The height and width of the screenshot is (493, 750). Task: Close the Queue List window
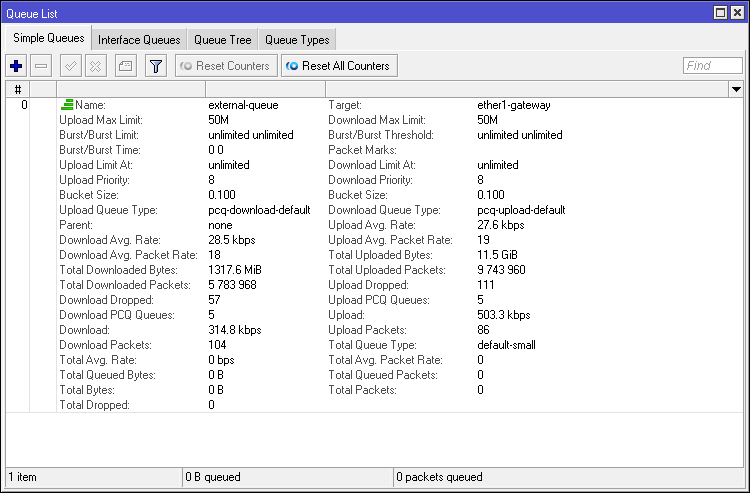coord(738,12)
